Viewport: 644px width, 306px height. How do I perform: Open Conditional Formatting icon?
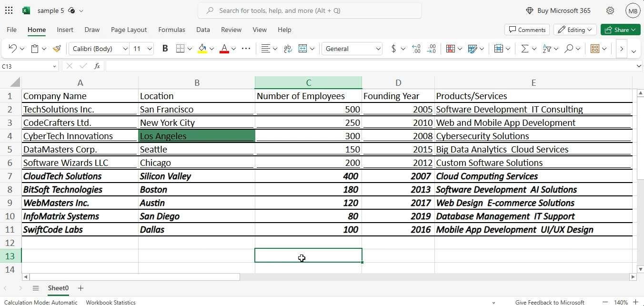click(450, 49)
